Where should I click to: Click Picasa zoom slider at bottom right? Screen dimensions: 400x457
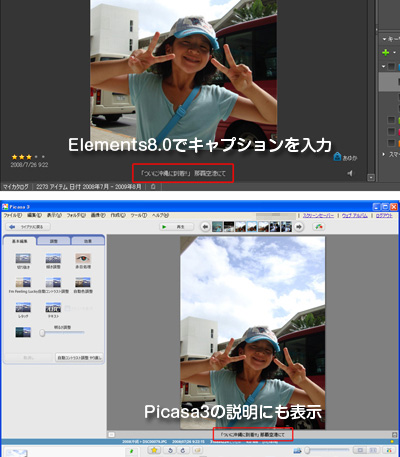pos(327,451)
